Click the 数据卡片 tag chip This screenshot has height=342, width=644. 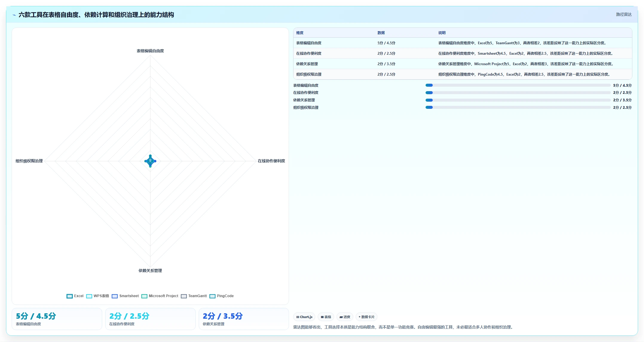(366, 317)
